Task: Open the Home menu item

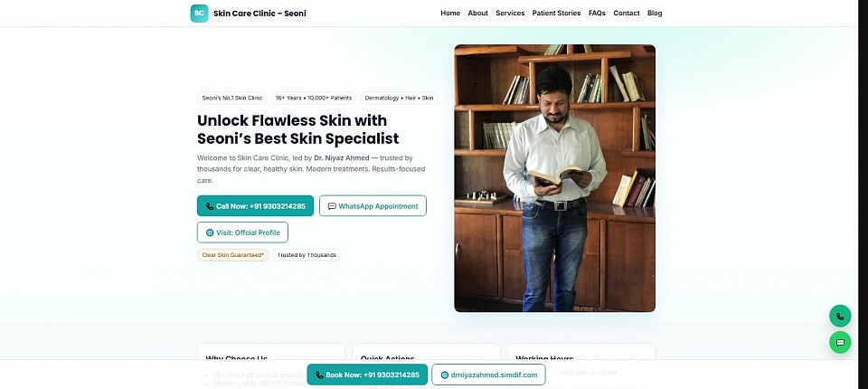Action: click(450, 14)
